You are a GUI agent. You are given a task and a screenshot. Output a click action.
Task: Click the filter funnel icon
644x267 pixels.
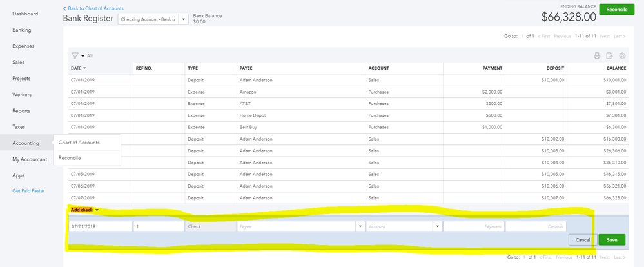pos(75,55)
